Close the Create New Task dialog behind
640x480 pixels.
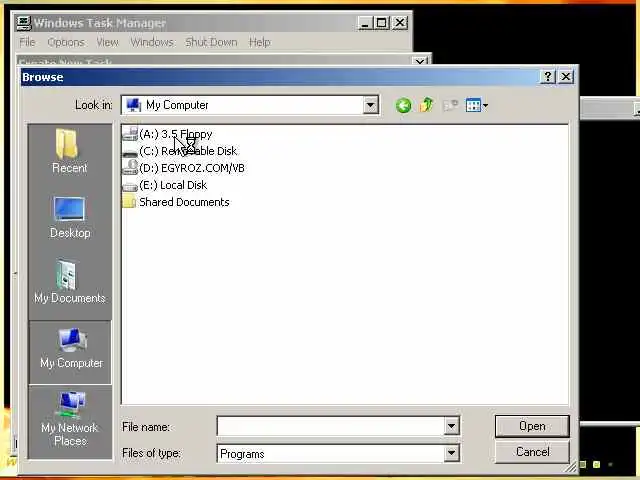[x=420, y=61]
